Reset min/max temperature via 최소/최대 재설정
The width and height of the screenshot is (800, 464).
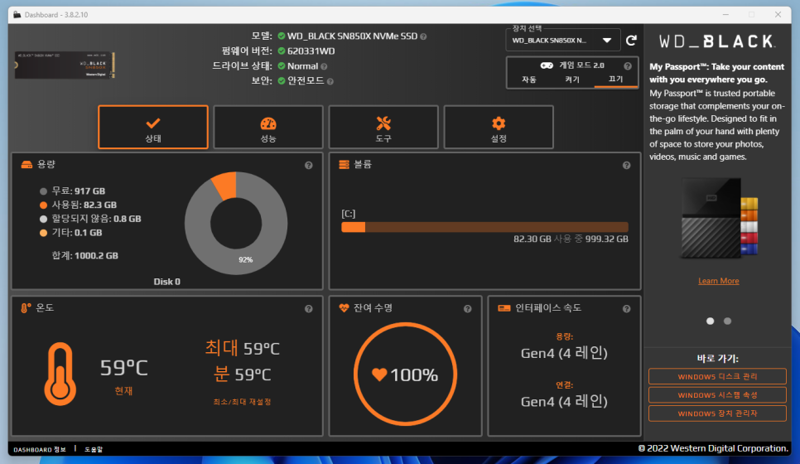coord(242,402)
